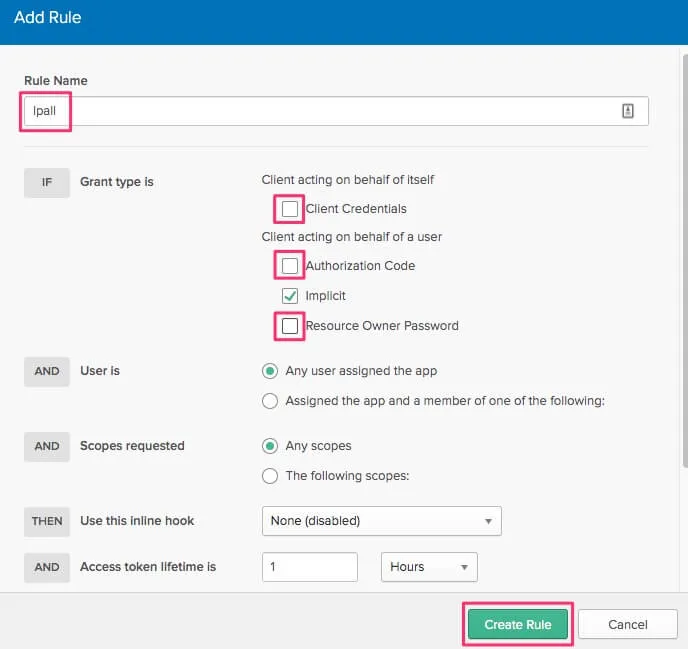Expand the Hours unit dropdown

point(429,567)
